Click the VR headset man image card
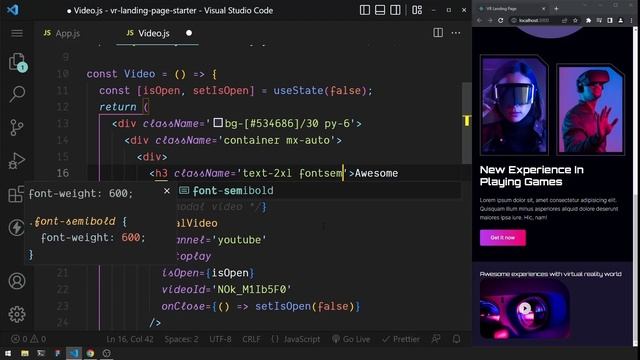The width and height of the screenshot is (640, 360). [x=591, y=109]
